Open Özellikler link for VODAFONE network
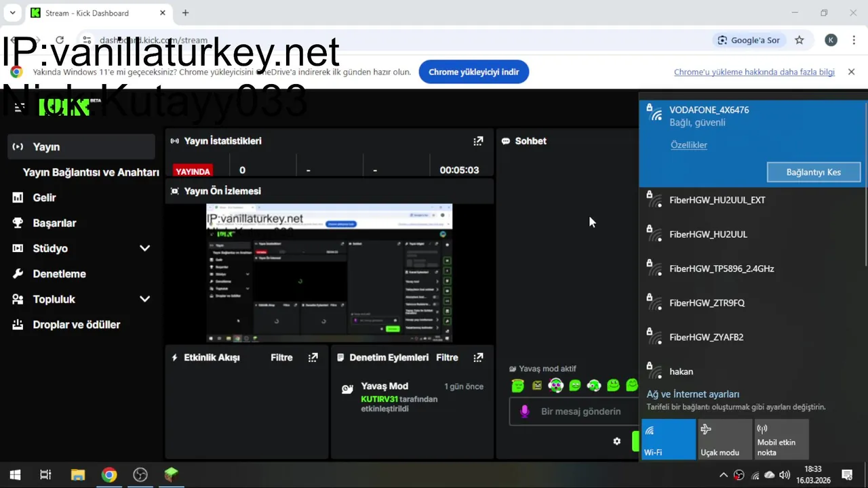Viewport: 868px width, 488px height. [x=689, y=145]
